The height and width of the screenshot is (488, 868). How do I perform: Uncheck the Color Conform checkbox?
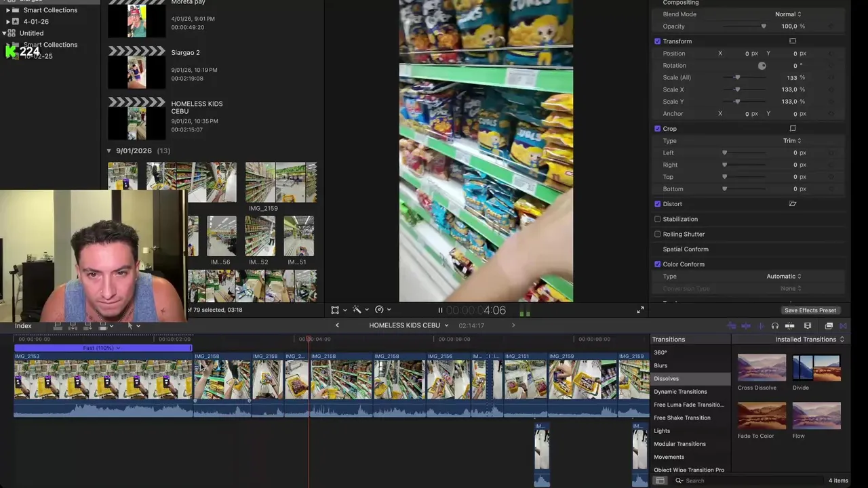[x=657, y=264]
